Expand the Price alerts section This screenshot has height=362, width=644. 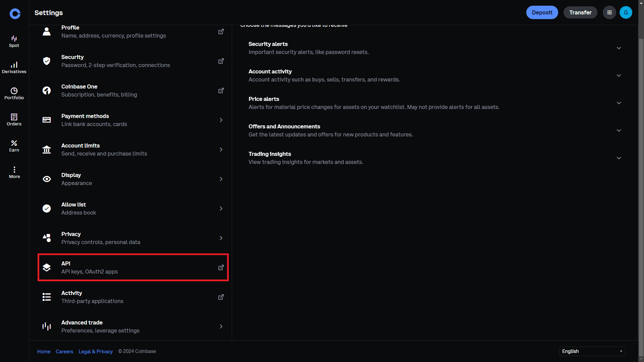(619, 103)
